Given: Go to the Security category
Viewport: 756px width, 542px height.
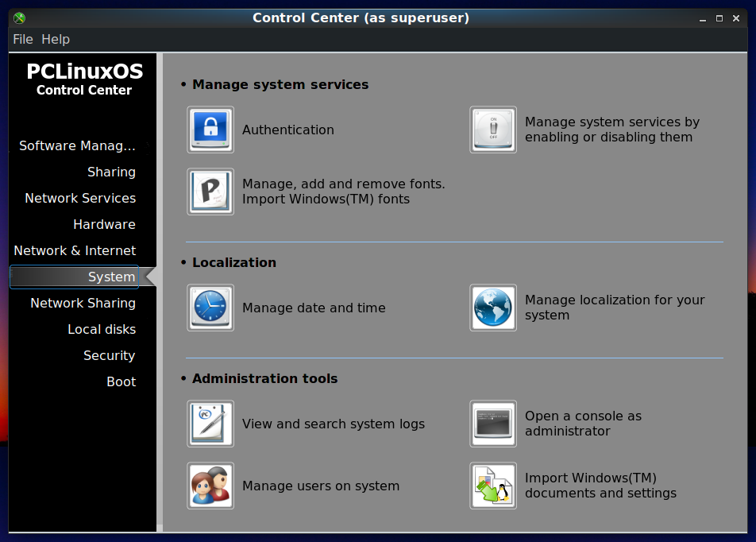Looking at the screenshot, I should coord(110,355).
